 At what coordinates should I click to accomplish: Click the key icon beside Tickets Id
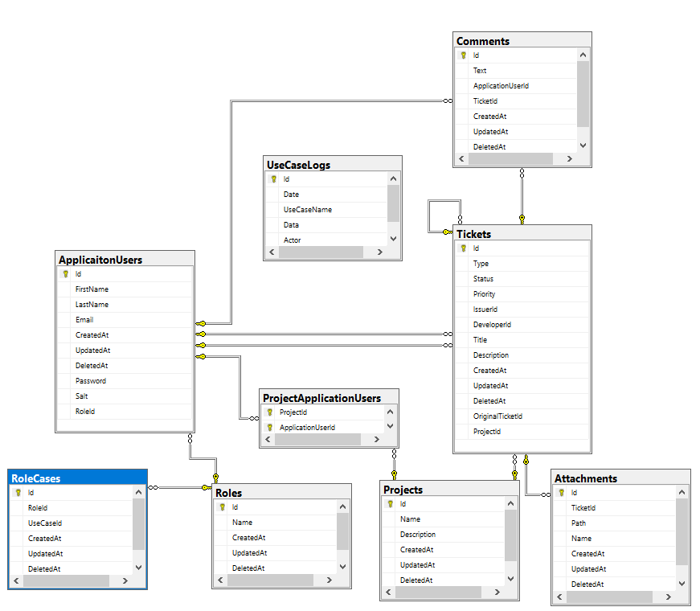[464, 248]
